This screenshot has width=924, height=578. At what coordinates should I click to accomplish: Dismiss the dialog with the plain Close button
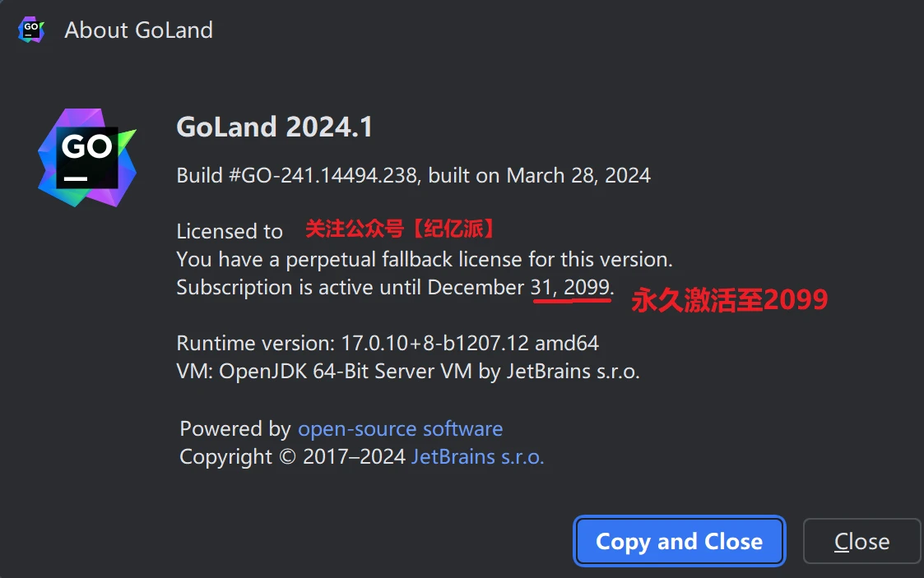(x=861, y=541)
